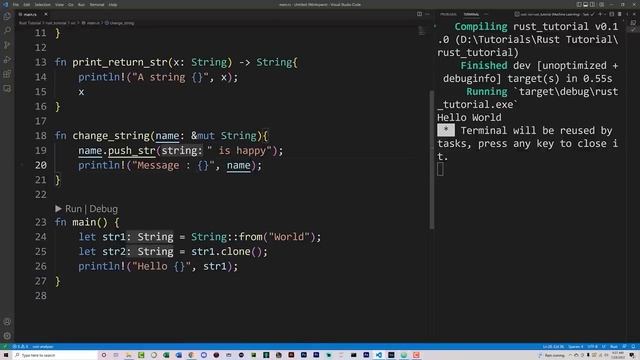
Task: Click the Windows Start button
Action: [6, 355]
